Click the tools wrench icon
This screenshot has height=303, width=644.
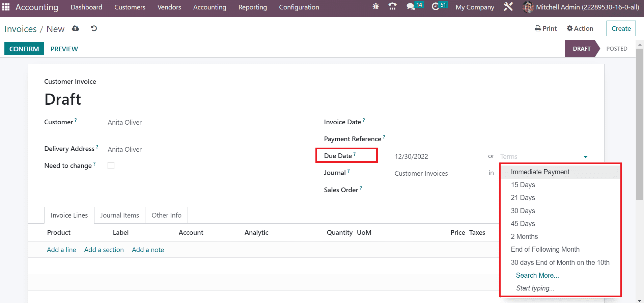508,7
